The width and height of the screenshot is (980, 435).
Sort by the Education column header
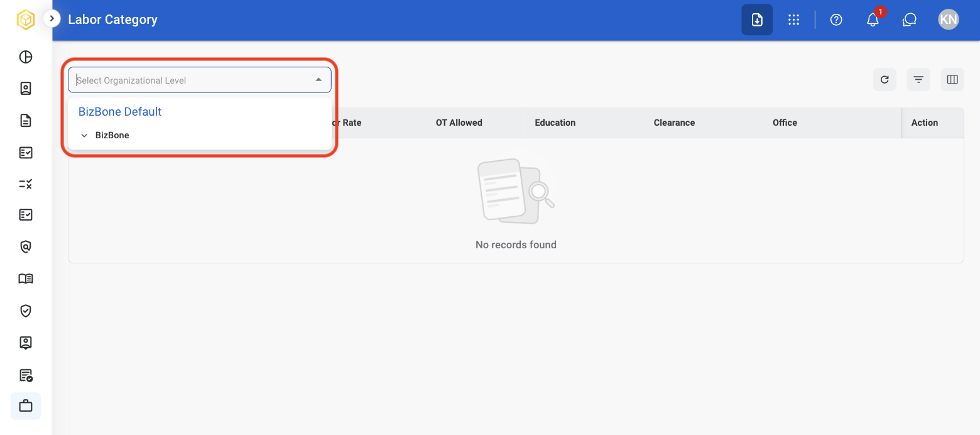(555, 123)
